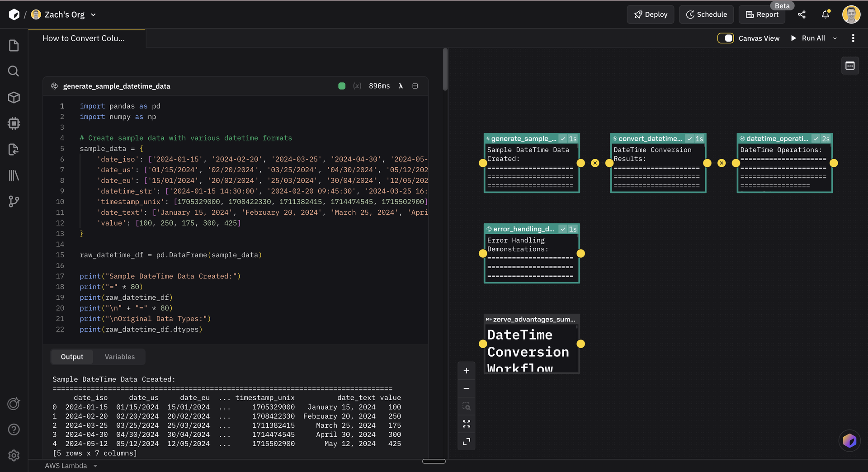Open the user profile avatar

[x=851, y=14]
